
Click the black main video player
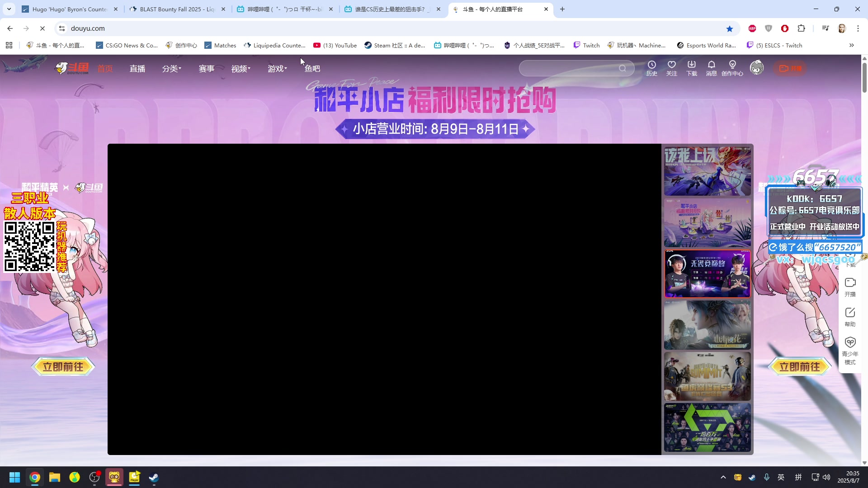pos(384,299)
